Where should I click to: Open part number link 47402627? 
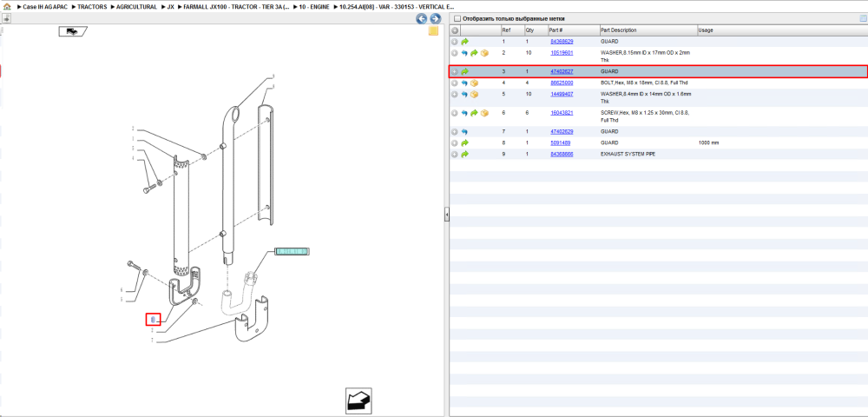562,71
